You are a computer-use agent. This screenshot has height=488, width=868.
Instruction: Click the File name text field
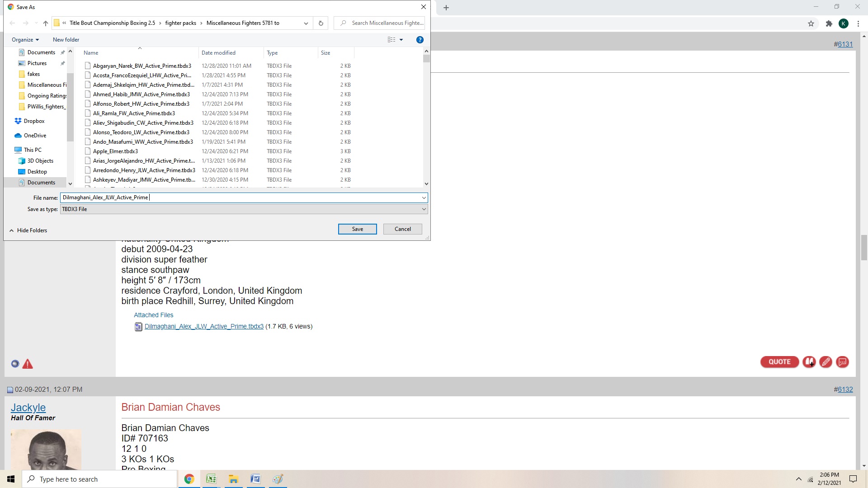(x=240, y=197)
